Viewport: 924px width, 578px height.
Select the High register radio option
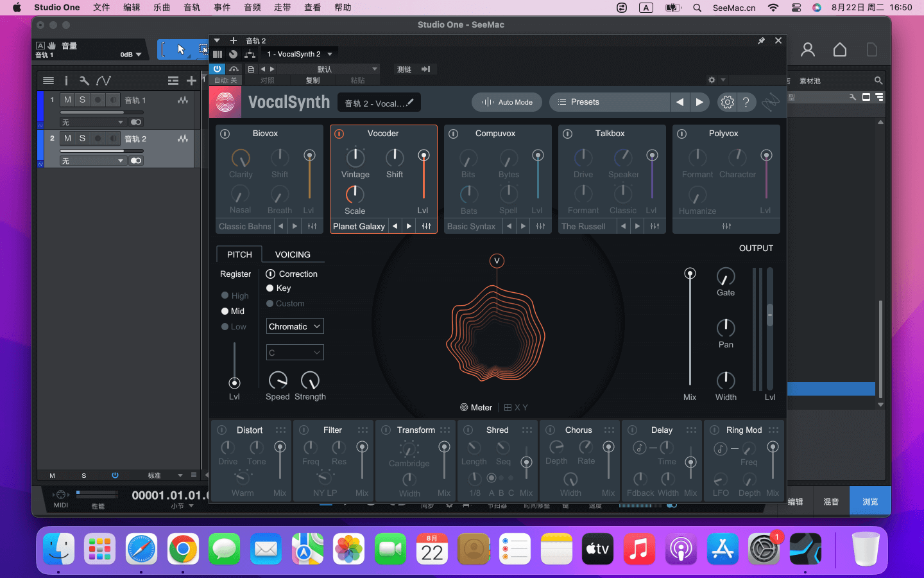click(x=225, y=295)
